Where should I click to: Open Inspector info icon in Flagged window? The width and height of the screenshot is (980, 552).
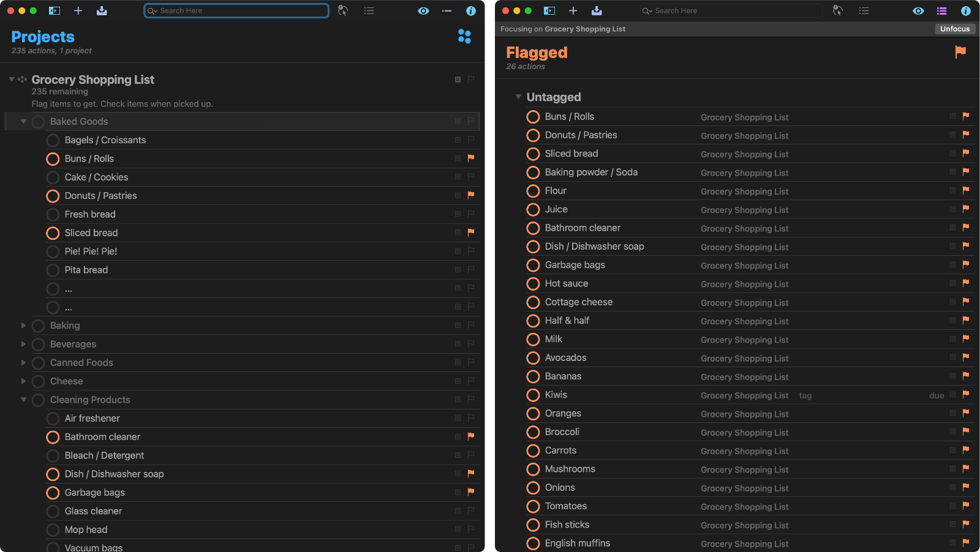965,10
